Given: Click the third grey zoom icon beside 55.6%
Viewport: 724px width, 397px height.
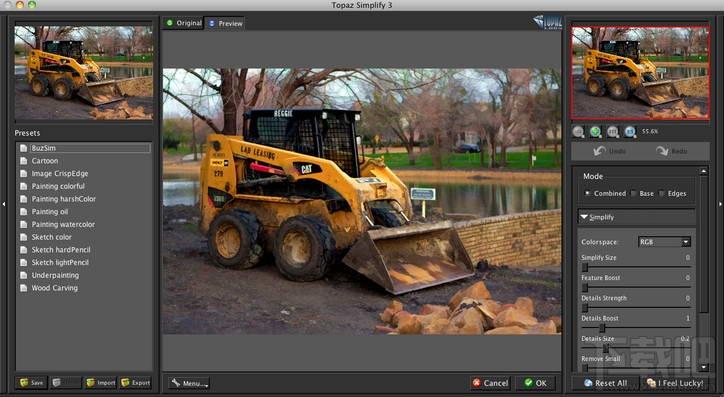Looking at the screenshot, I should [613, 132].
